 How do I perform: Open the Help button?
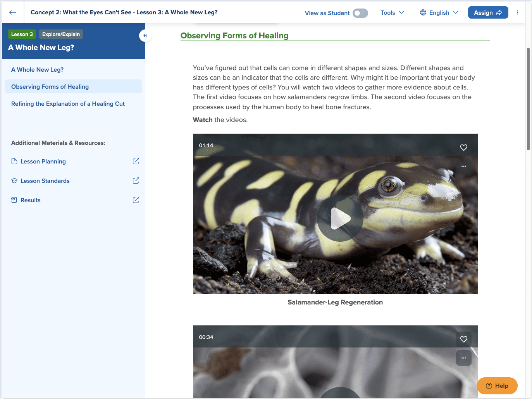(497, 386)
